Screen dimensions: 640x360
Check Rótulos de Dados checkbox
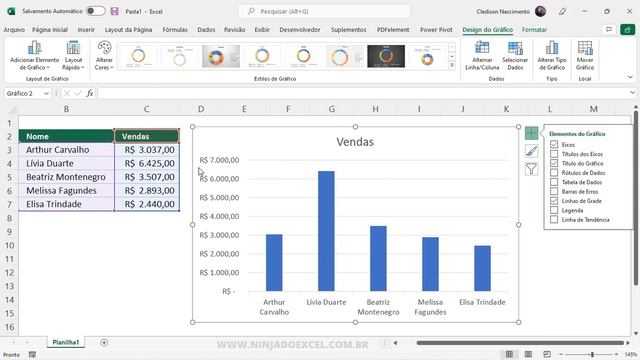[554, 173]
